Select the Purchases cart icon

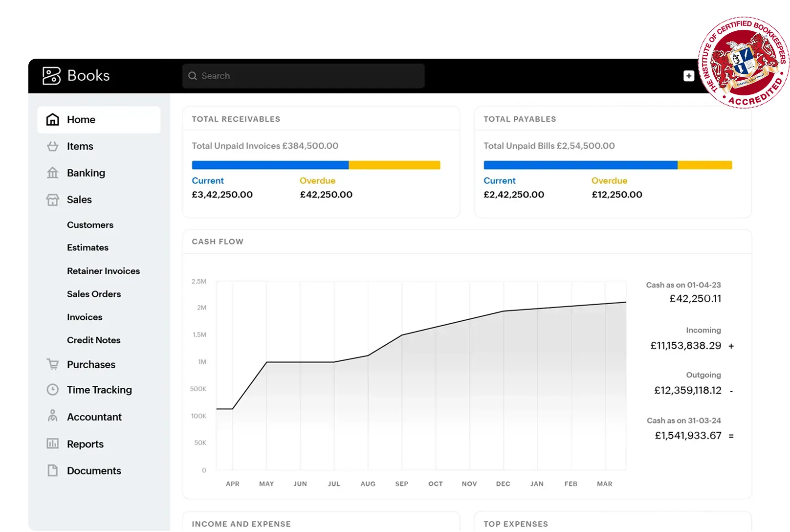[52, 364]
